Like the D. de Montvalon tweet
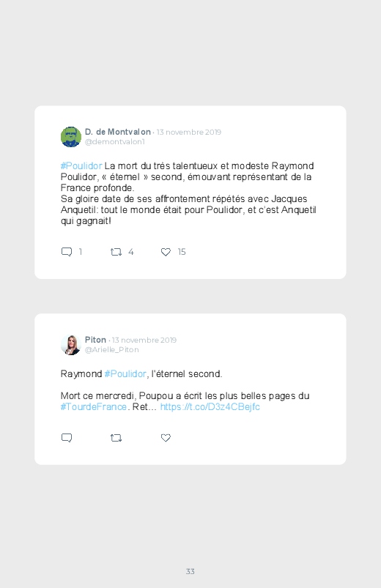 (166, 252)
